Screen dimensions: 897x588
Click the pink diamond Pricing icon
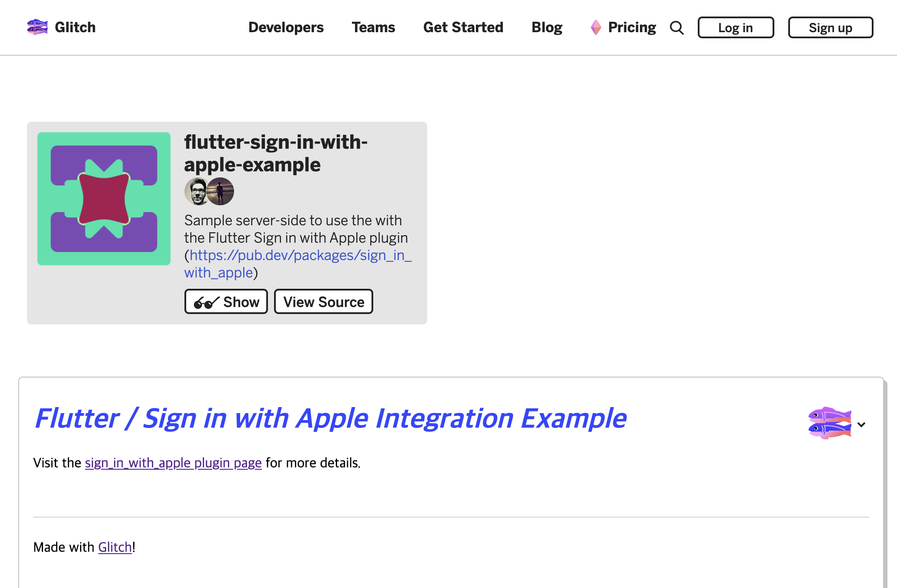(596, 27)
